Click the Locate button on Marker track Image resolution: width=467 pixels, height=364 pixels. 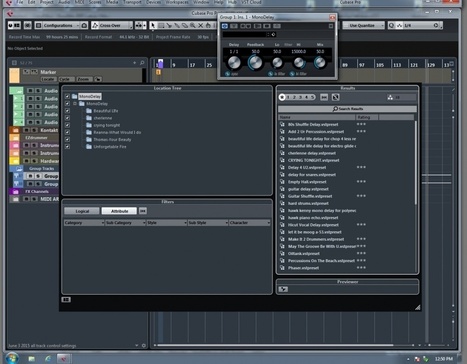point(48,79)
